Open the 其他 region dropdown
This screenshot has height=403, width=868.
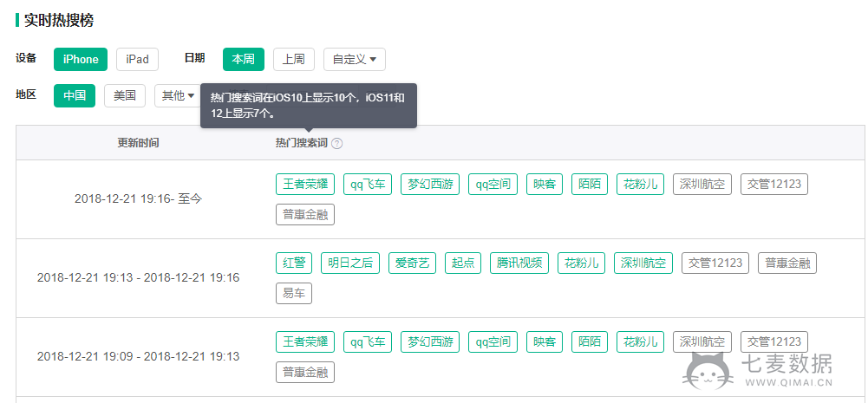click(177, 96)
